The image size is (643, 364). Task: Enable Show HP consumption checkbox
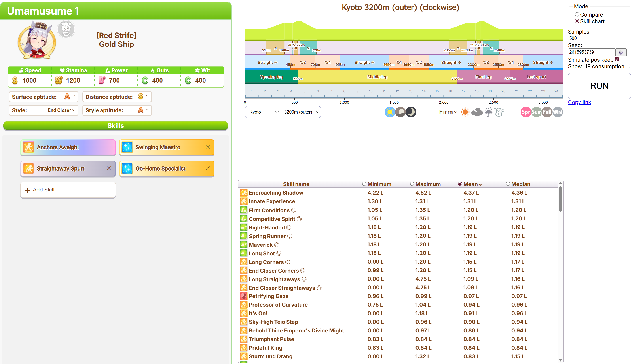click(628, 66)
